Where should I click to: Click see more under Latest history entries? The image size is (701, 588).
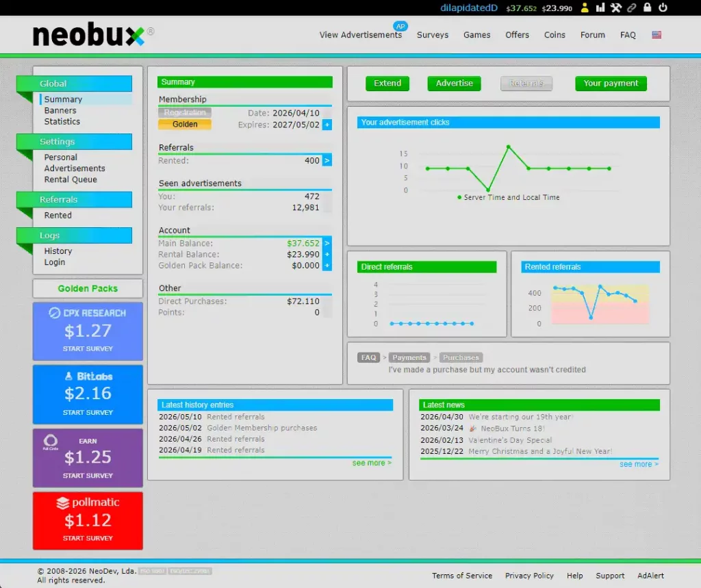pyautogui.click(x=372, y=463)
